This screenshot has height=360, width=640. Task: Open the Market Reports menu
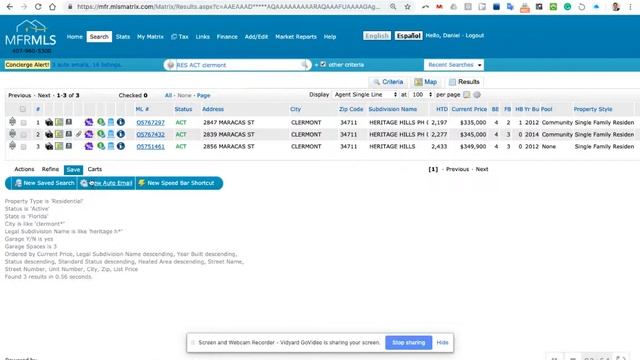coord(296,37)
